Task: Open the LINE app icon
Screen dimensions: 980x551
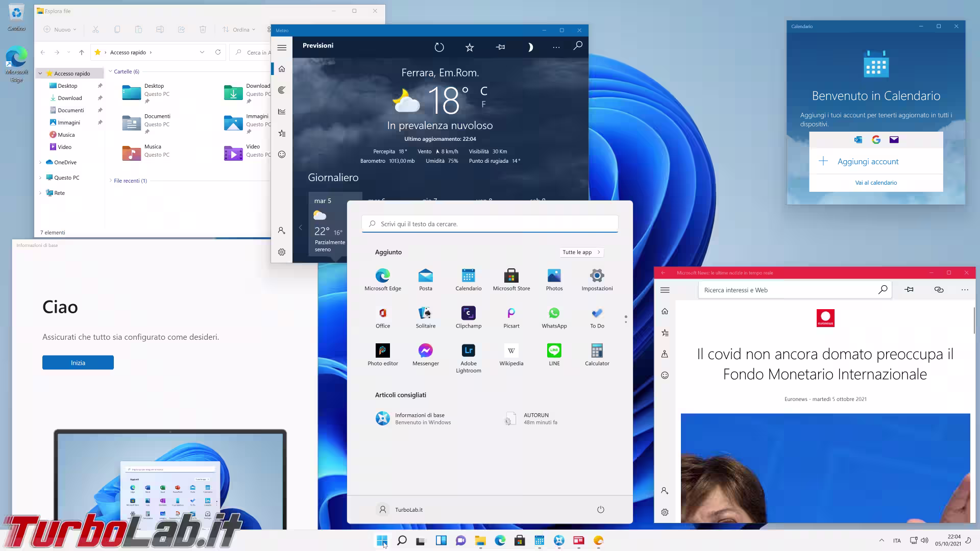Action: 554,355
